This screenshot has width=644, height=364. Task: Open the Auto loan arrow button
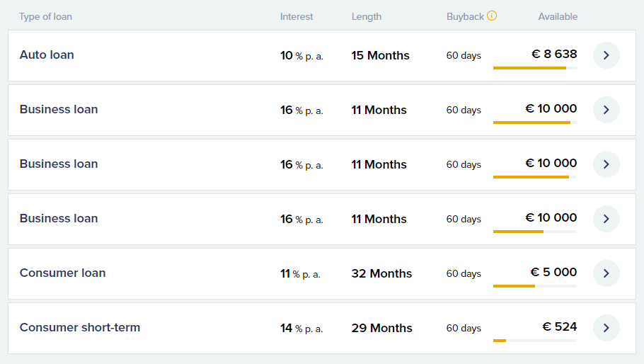(x=606, y=55)
